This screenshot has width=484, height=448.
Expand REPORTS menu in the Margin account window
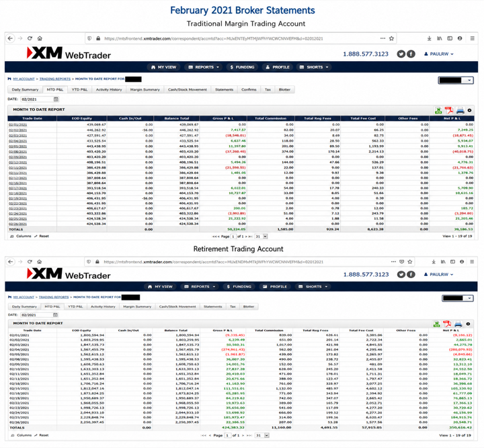click(x=204, y=67)
